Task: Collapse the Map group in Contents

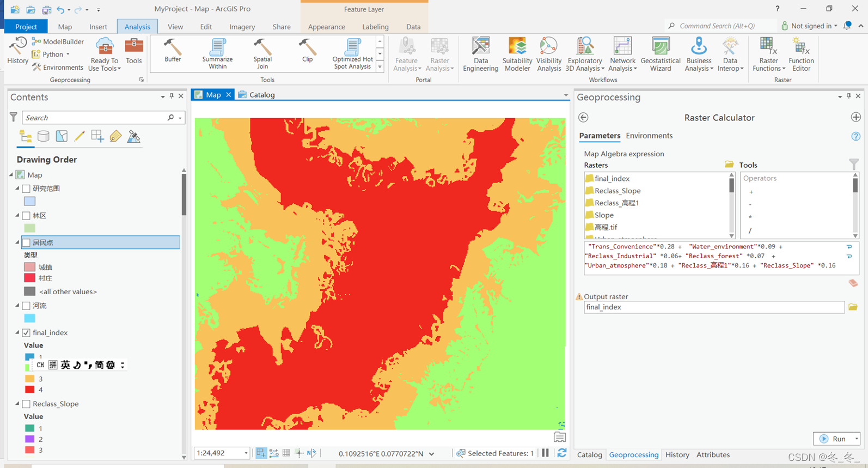Action: (x=11, y=175)
